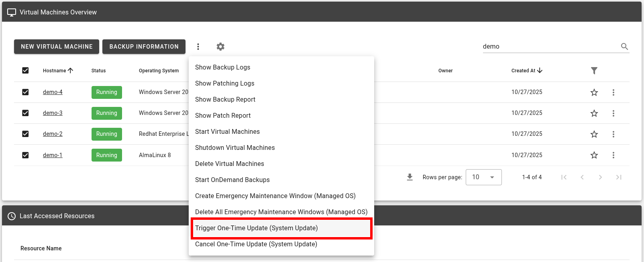Favorite demo-2 with the star icon
Image resolution: width=644 pixels, height=262 pixels.
tap(594, 134)
